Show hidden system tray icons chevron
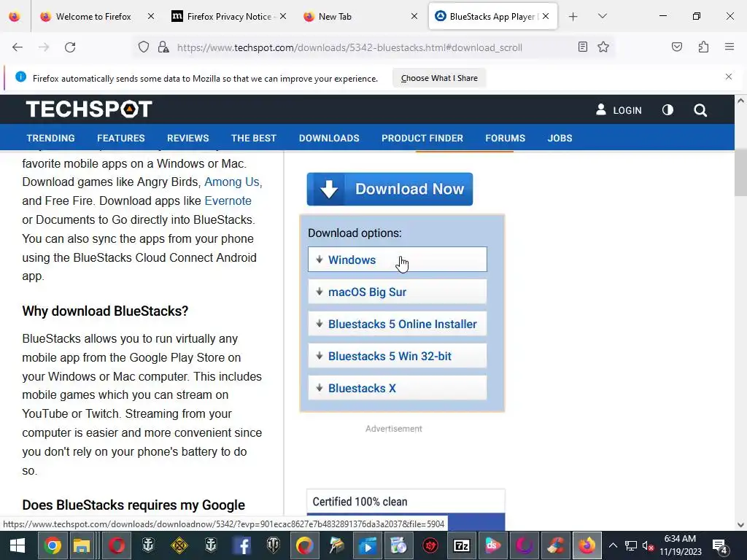This screenshot has width=747, height=560. (613, 545)
